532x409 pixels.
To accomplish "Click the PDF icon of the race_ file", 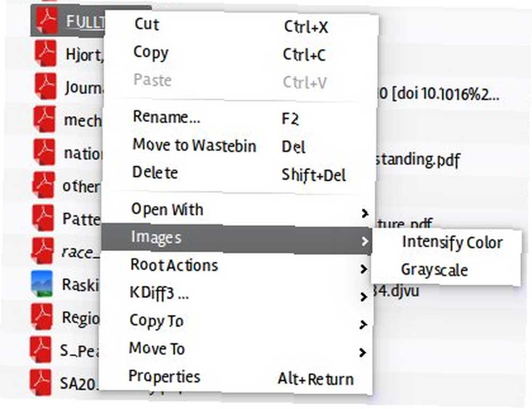I will click(x=43, y=251).
